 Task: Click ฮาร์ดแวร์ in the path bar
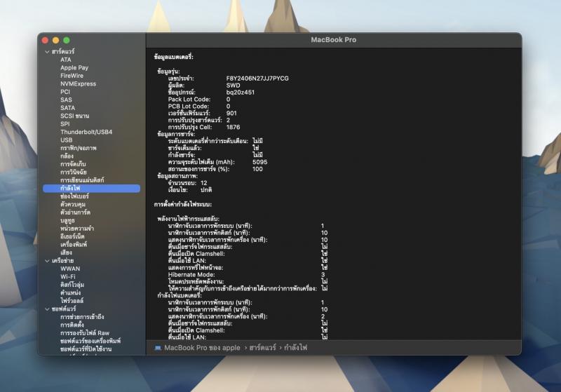click(x=262, y=348)
